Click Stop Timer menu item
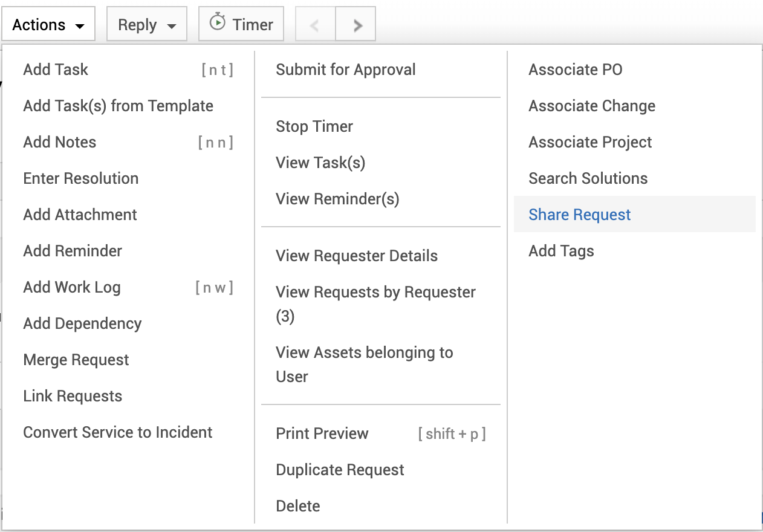 pos(314,126)
